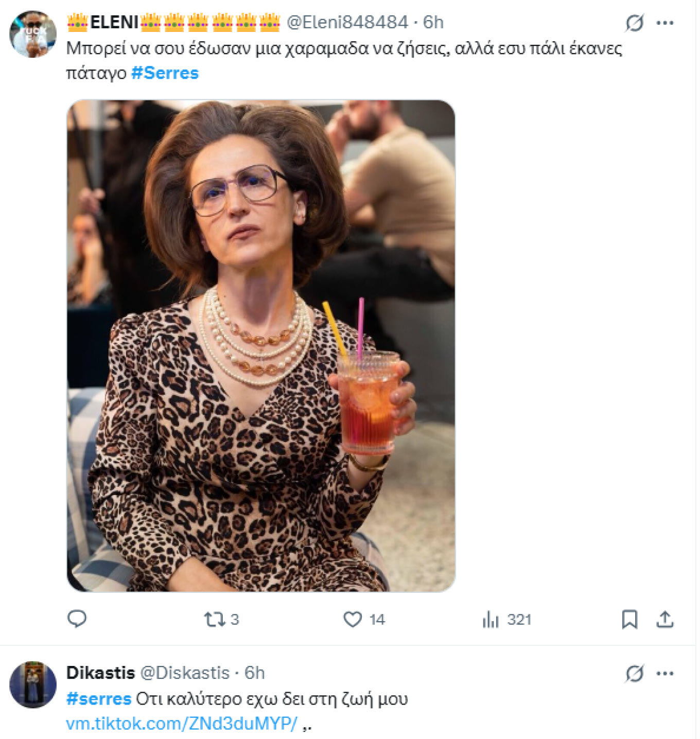Share ELENI's tweet via share icon

pos(664,619)
